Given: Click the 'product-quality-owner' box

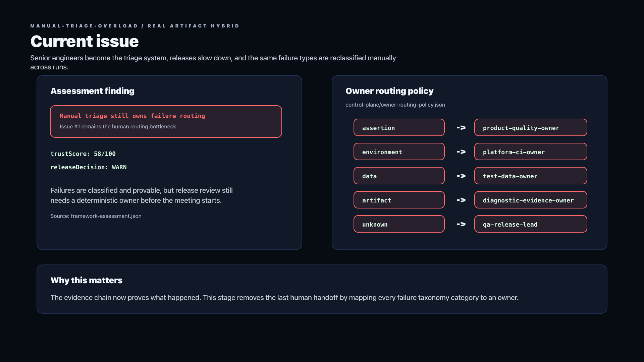Looking at the screenshot, I should tap(531, 127).
